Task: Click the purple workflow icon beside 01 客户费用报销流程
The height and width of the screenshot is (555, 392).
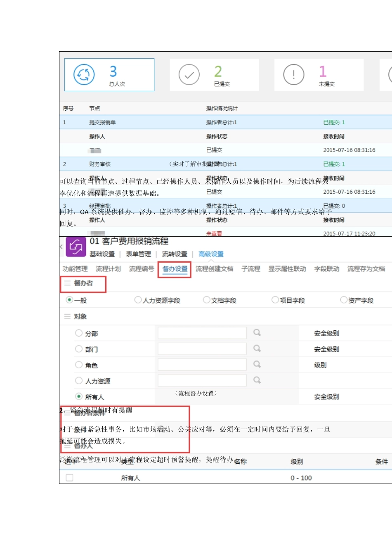Action: (x=76, y=247)
